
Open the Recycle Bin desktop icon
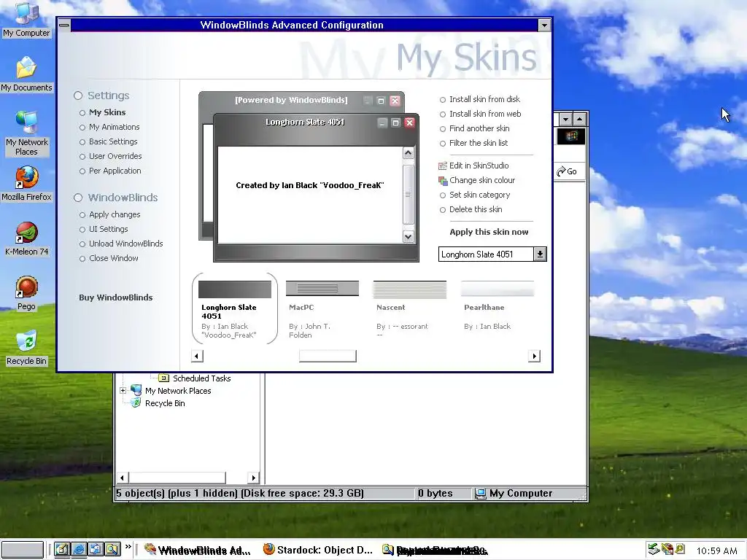[26, 348]
